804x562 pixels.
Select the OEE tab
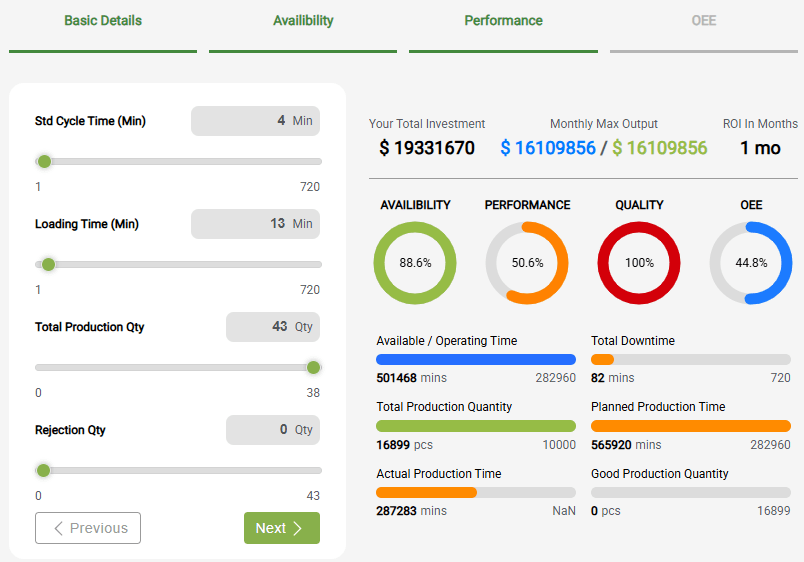click(x=703, y=21)
